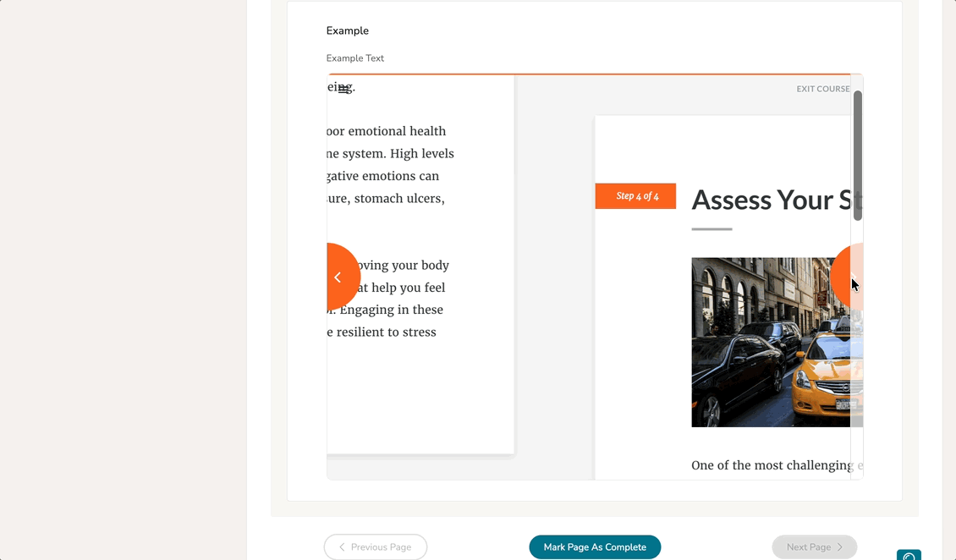
Task: Click the chevron inside the Next Page button
Action: point(839,547)
